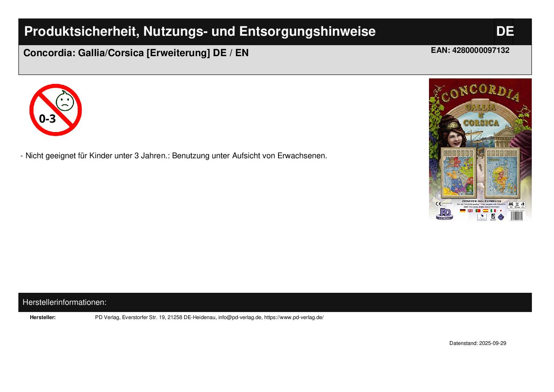Click the 0-3 age warning symbol

pyautogui.click(x=55, y=110)
